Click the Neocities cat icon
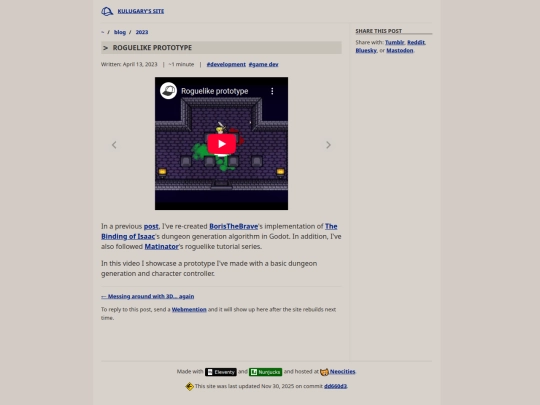 [x=324, y=372]
